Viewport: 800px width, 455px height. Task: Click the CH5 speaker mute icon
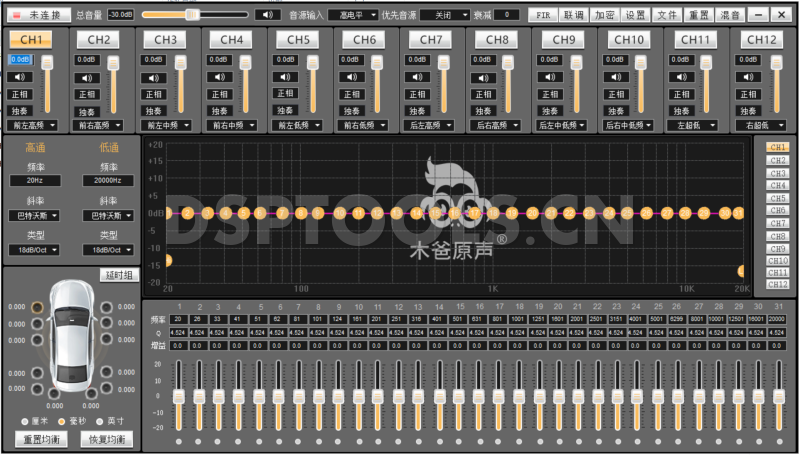tap(285, 77)
